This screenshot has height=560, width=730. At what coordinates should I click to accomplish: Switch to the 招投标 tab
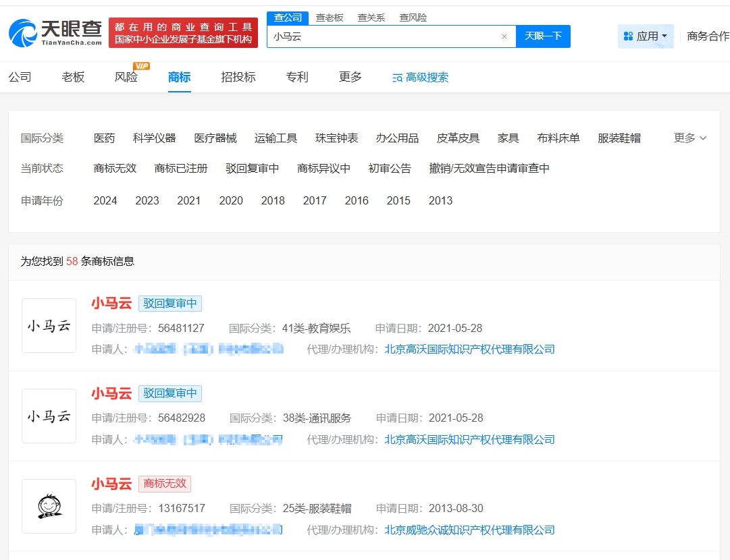(238, 77)
